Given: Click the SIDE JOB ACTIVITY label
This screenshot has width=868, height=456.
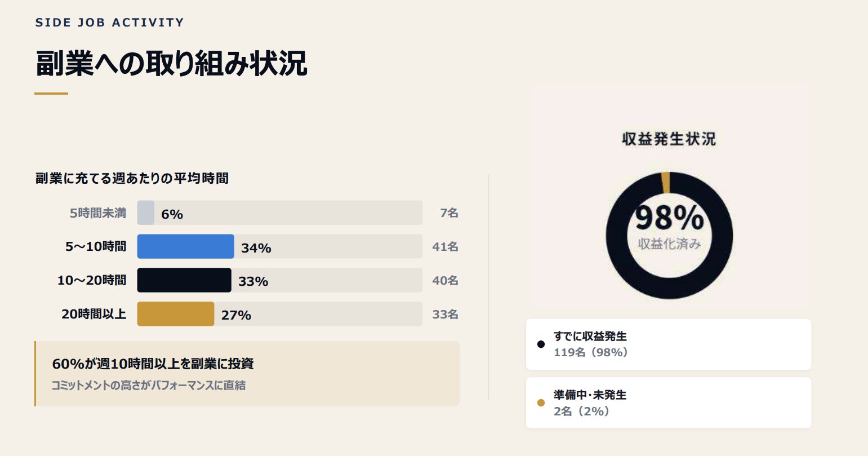Looking at the screenshot, I should (x=109, y=23).
